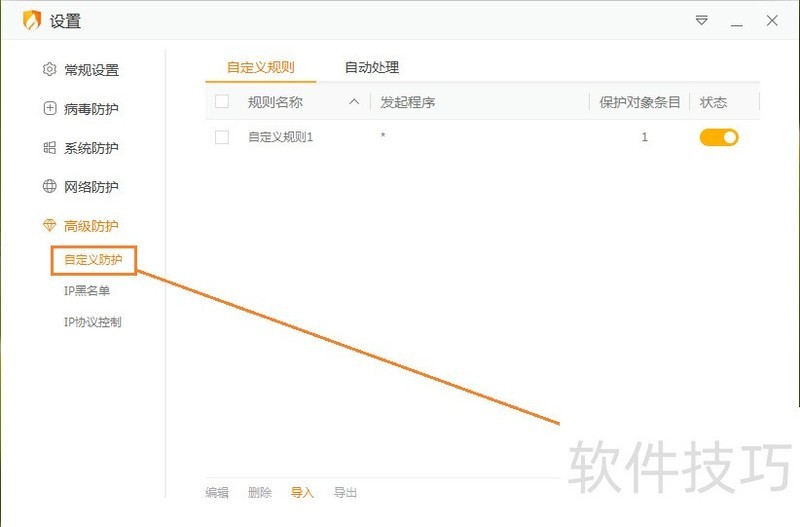Close the settings window
Viewport: 800px width, 527px height.
(772, 20)
